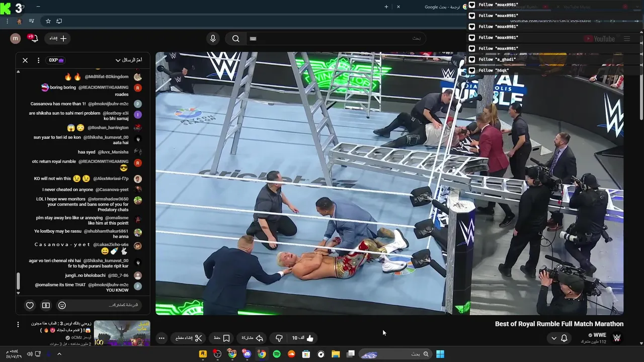Open @MdRifat-BDKingdom chat avatar

(x=138, y=77)
